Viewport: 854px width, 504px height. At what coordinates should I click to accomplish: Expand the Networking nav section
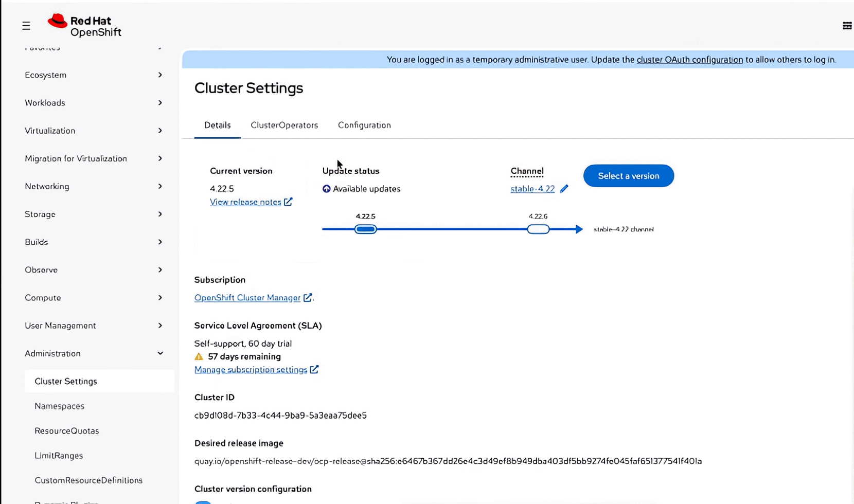coord(94,186)
